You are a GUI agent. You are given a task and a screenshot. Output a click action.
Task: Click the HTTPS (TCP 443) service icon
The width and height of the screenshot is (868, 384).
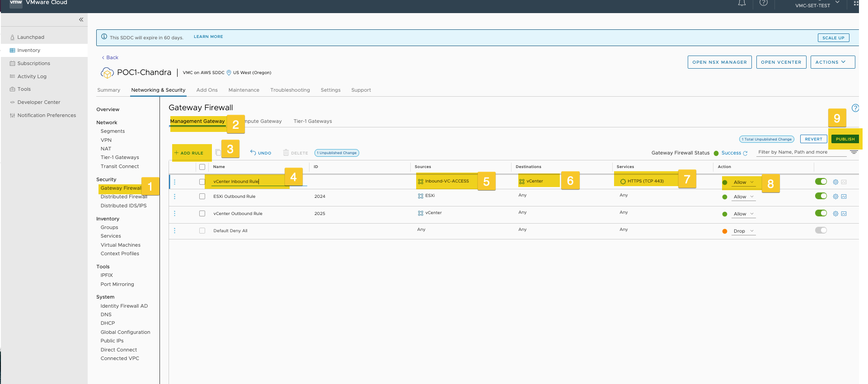coord(623,181)
